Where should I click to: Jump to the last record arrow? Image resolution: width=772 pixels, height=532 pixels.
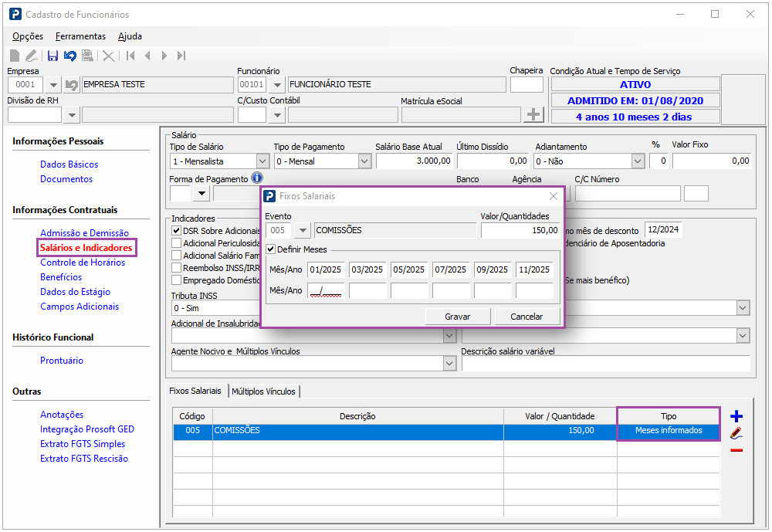point(181,56)
